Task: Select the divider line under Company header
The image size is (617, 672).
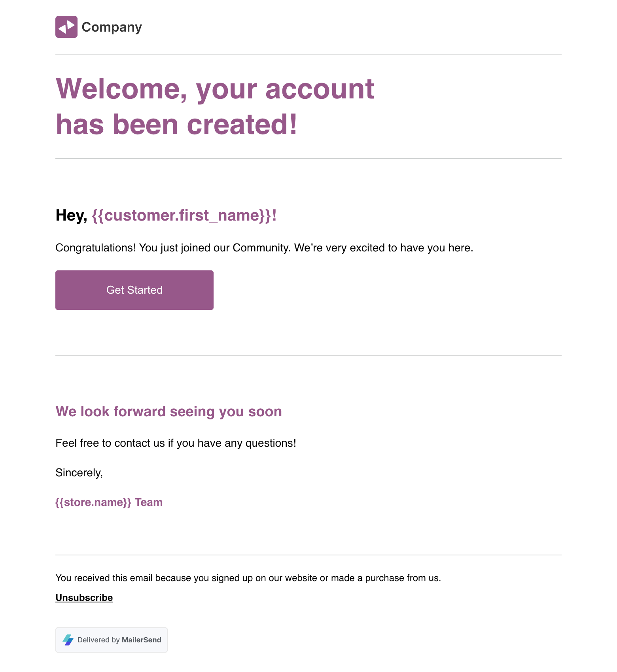Action: pos(308,54)
